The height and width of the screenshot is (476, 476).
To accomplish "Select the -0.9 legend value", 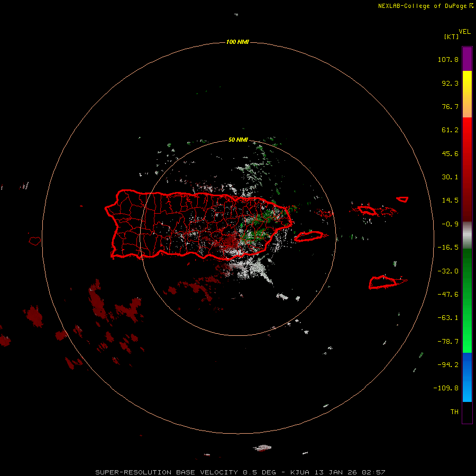I will pos(450,224).
